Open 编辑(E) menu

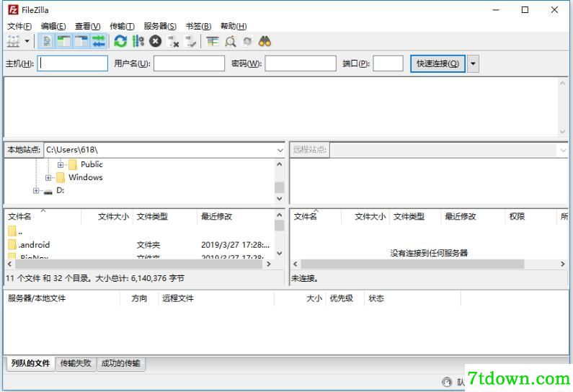pos(53,27)
